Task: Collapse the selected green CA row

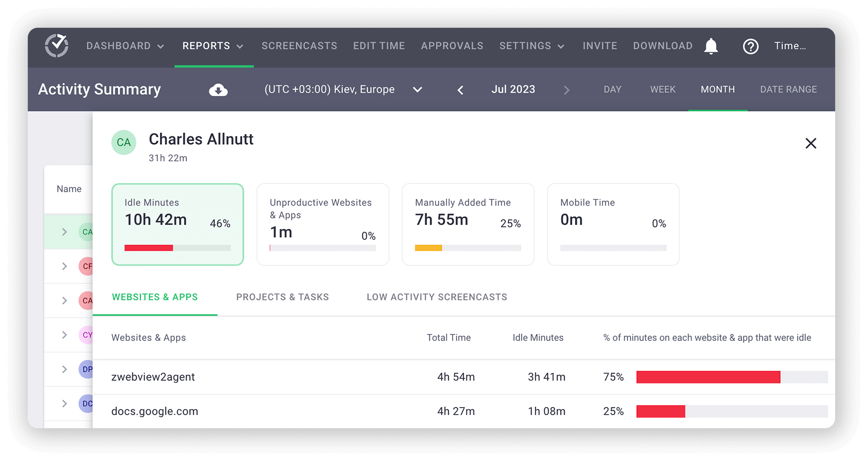Action: click(x=65, y=232)
